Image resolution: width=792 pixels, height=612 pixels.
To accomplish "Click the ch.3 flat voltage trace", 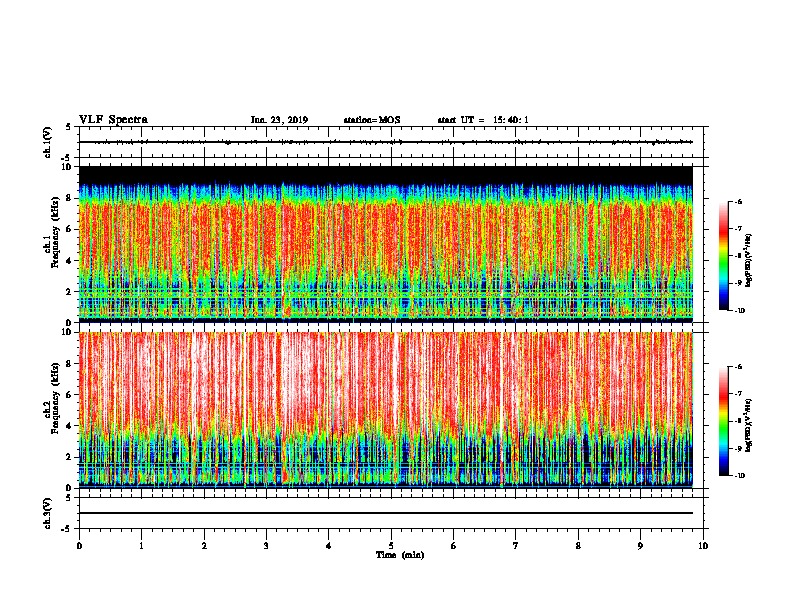I will point(386,513).
